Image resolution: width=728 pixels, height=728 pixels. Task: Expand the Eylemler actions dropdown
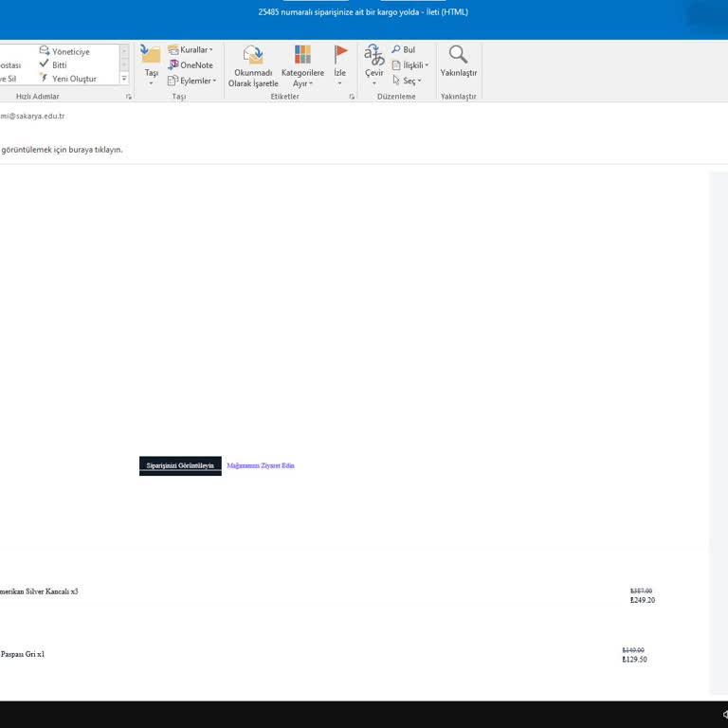(x=192, y=81)
